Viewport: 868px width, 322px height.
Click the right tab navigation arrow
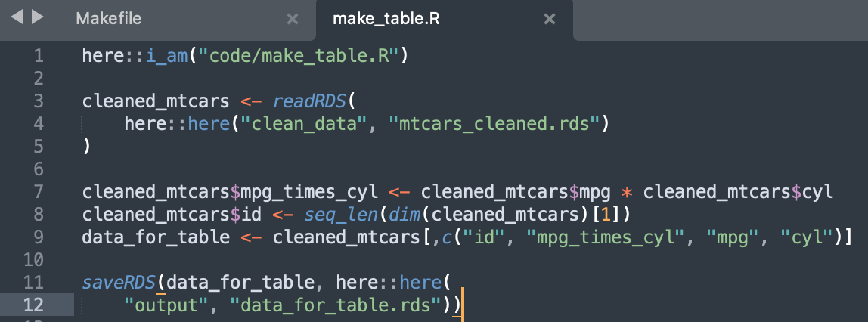(x=37, y=17)
